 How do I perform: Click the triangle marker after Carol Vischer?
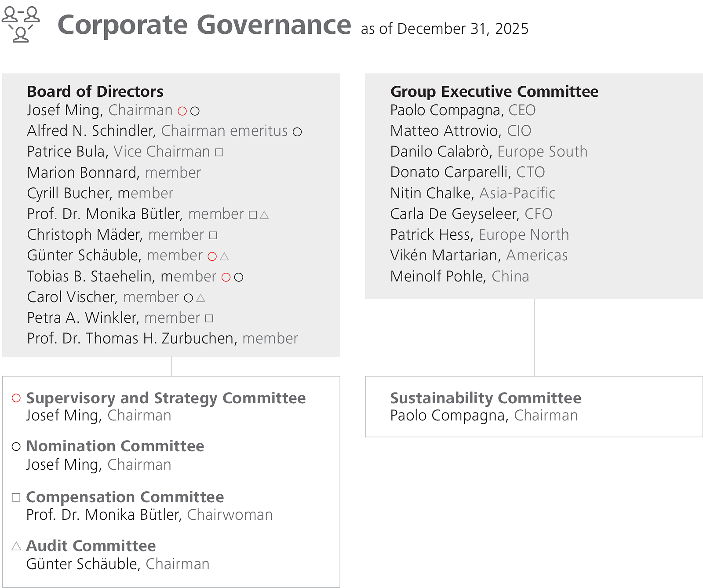pyautogui.click(x=200, y=298)
